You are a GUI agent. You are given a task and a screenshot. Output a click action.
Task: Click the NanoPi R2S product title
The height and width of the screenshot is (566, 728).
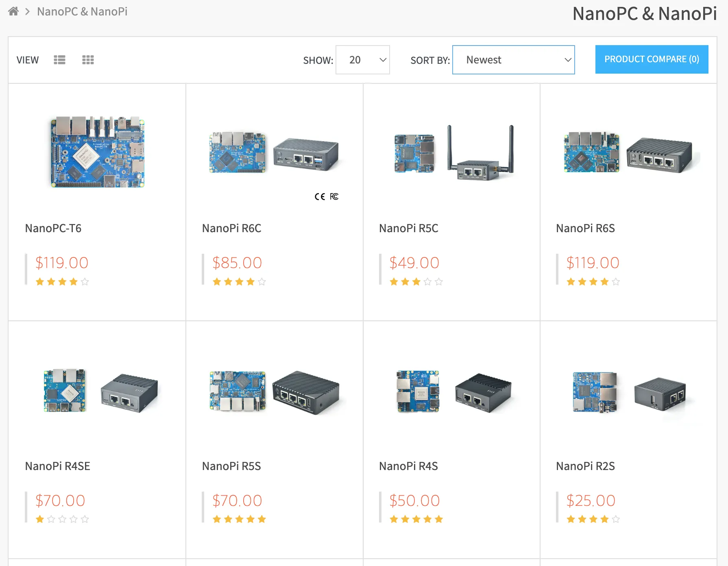(586, 466)
